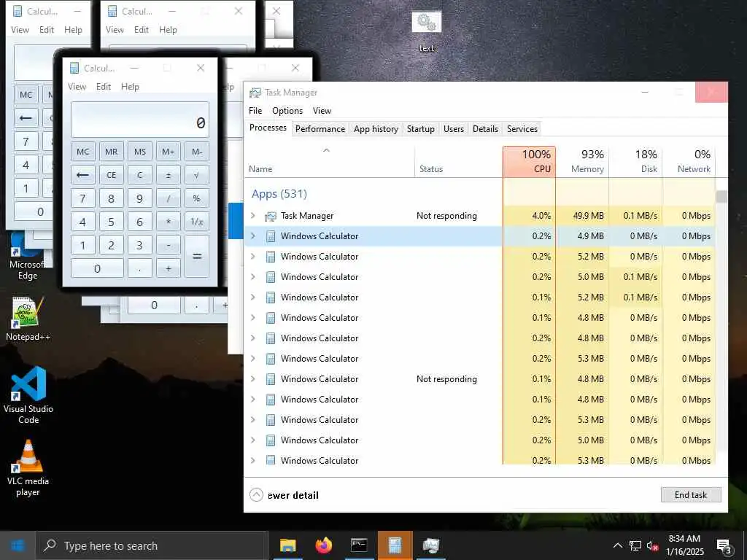The height and width of the screenshot is (560, 747).
Task: Sort by the Network column header
Action: (x=689, y=162)
